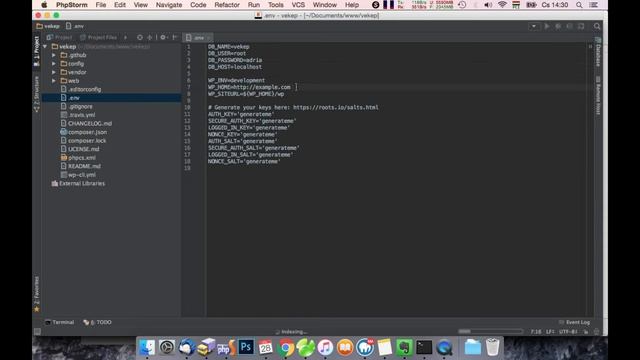Open the Tools menu

(276, 5)
